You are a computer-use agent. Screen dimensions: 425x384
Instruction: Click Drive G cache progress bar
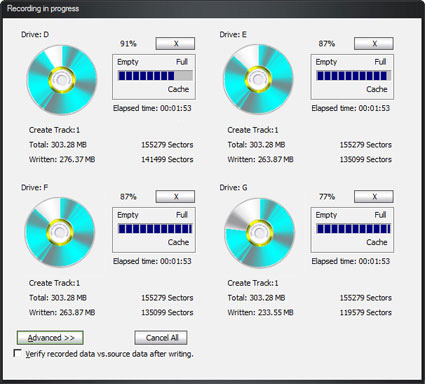pyautogui.click(x=354, y=229)
